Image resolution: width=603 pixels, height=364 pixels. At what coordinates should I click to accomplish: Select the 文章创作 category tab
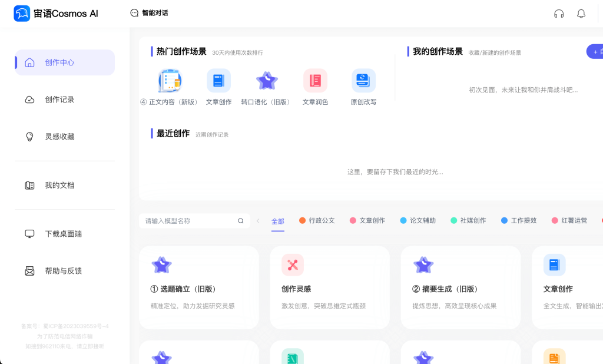point(367,220)
